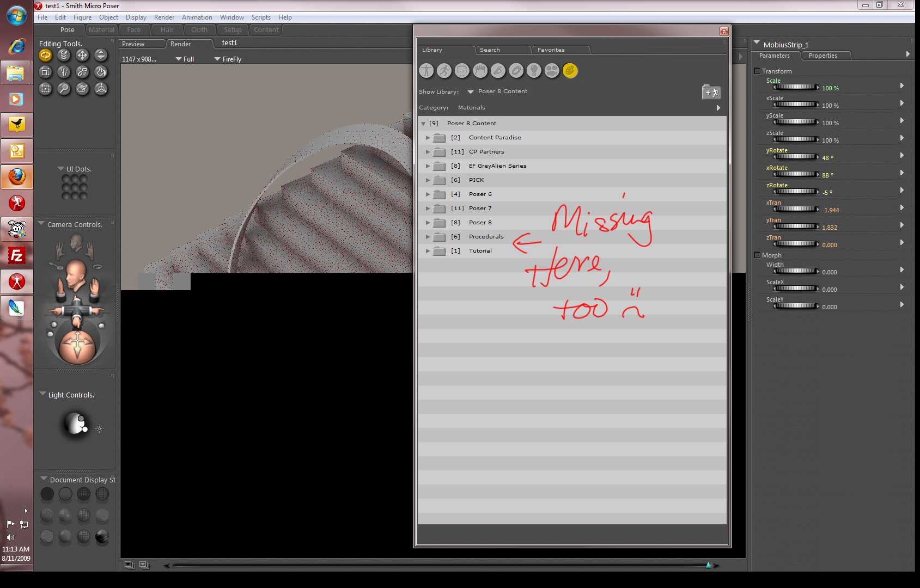Switch to the Properties tab

(x=825, y=56)
